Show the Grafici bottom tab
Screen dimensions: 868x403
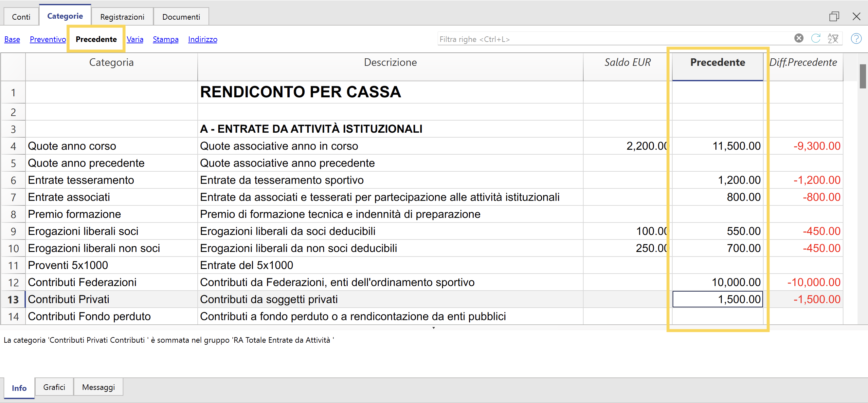pos(54,387)
